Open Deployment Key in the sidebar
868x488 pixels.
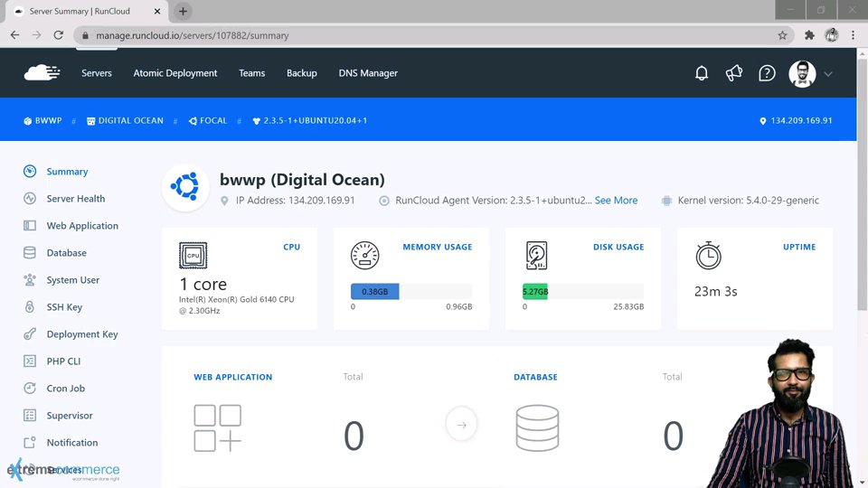coord(82,334)
